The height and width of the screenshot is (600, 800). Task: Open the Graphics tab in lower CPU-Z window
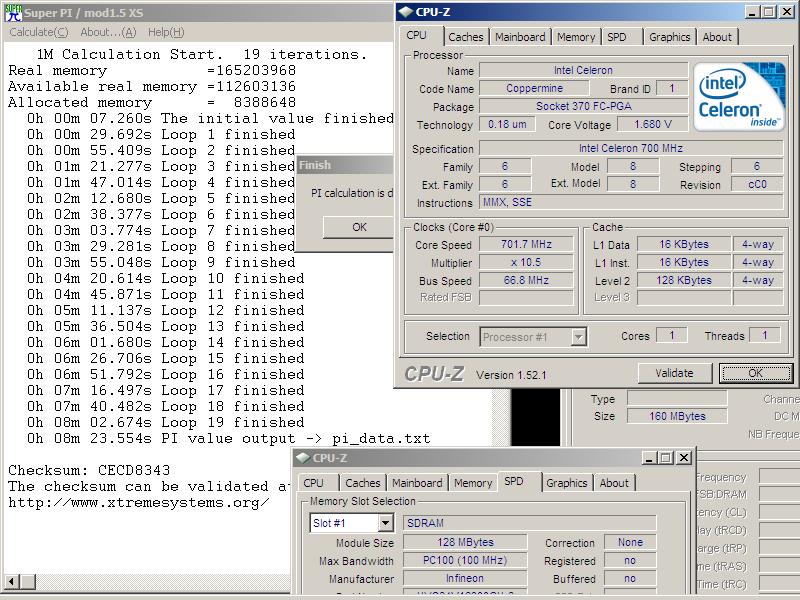566,483
